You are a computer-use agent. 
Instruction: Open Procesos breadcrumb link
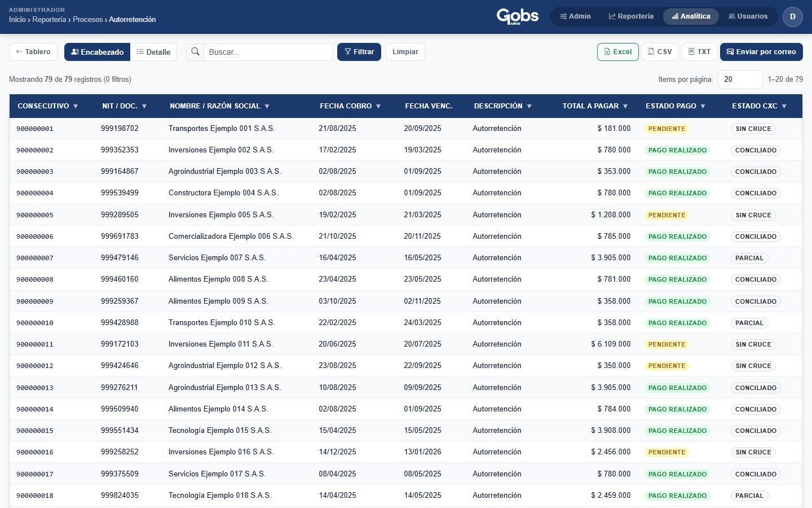pyautogui.click(x=88, y=20)
